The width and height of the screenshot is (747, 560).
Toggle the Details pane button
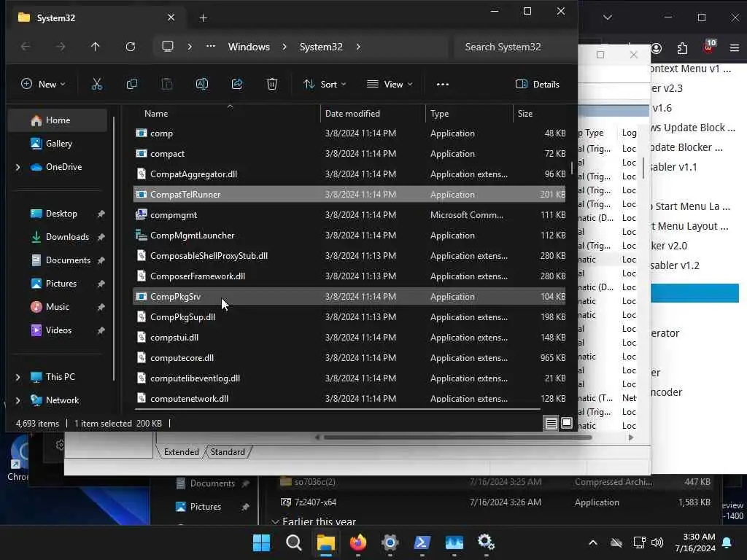click(x=538, y=85)
